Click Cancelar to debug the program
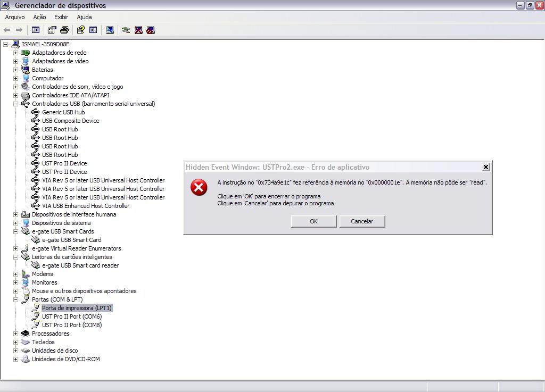 [x=362, y=221]
